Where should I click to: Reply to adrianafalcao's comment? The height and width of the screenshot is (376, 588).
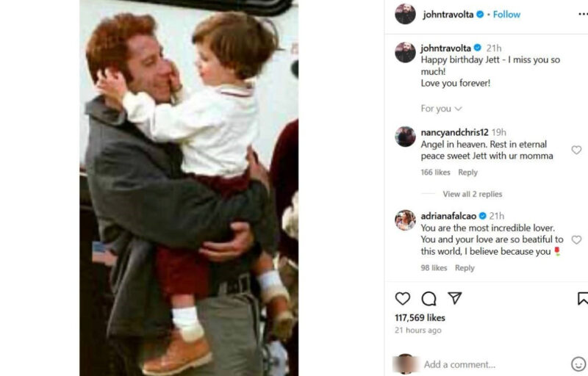click(x=465, y=268)
